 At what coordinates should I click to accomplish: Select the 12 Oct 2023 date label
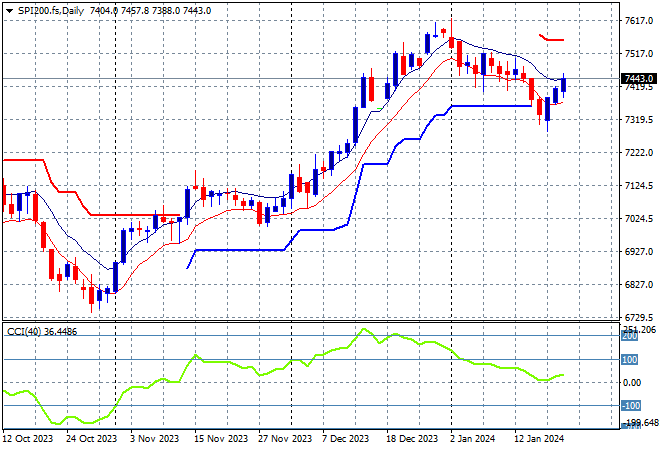tap(28, 439)
